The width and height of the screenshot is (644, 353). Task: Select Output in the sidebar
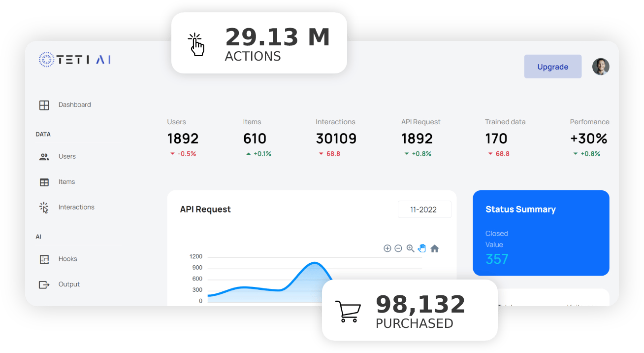coord(69,284)
